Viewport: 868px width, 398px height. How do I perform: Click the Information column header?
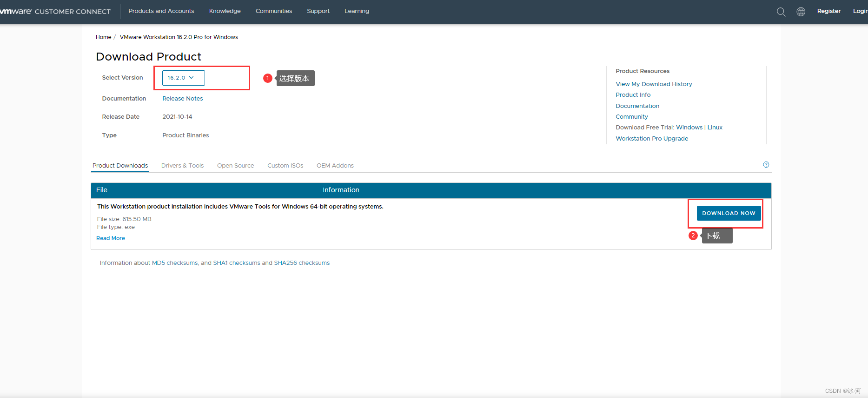(341, 190)
